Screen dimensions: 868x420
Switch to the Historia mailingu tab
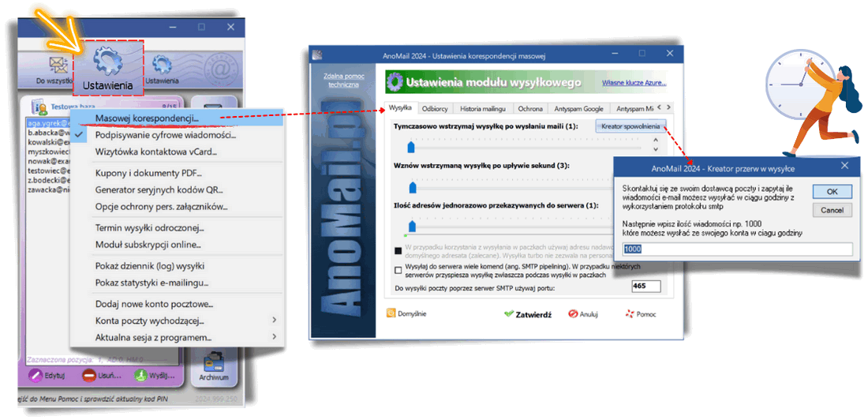pyautogui.click(x=483, y=109)
